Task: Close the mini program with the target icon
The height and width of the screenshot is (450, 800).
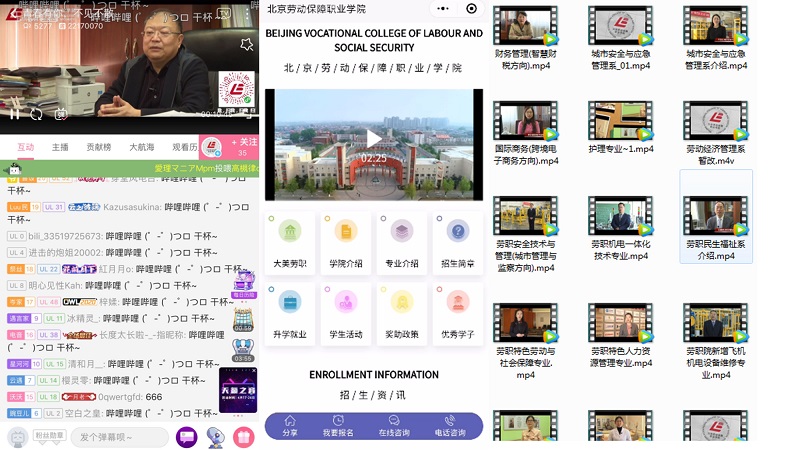Action: click(x=471, y=9)
